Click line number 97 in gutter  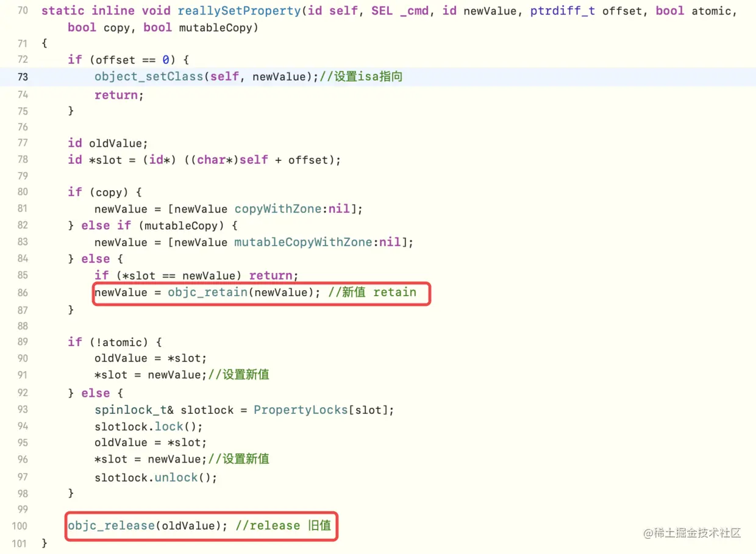point(22,478)
